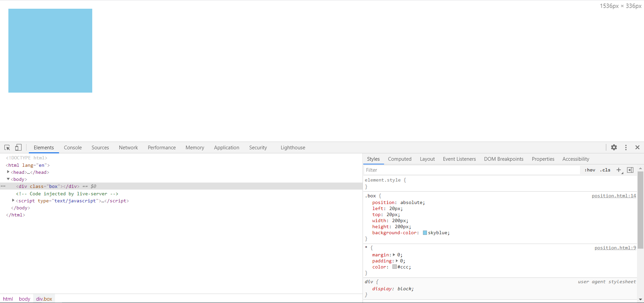Click the skyblue color swatch
Image resolution: width=644 pixels, height=303 pixels.
[x=425, y=233]
